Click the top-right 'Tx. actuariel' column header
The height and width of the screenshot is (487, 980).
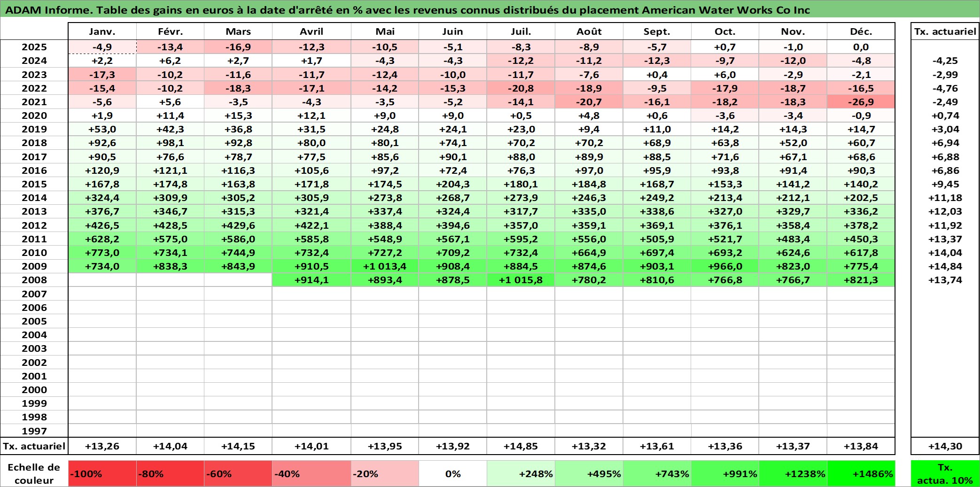pos(945,31)
